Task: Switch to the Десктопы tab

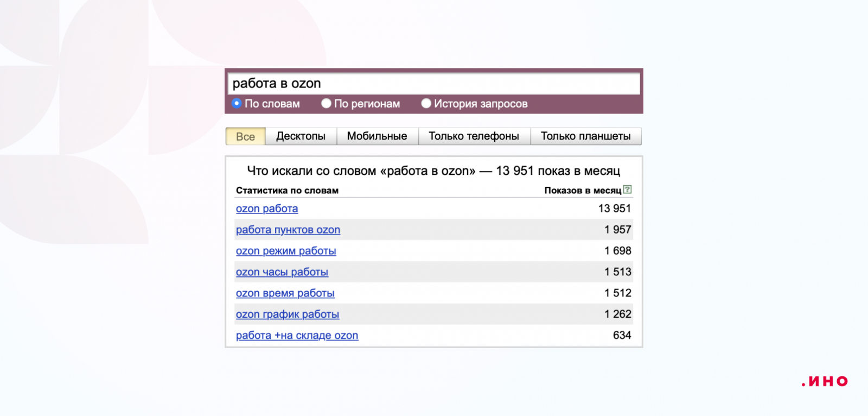Action: coord(301,136)
